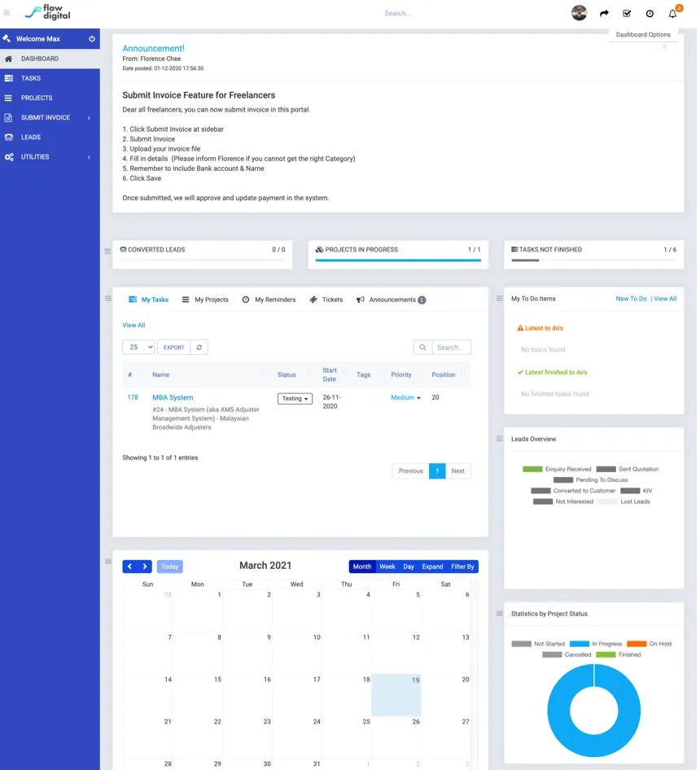Image resolution: width=700 pixels, height=770 pixels.
Task: Open the calendar Filter By option
Action: tap(463, 567)
